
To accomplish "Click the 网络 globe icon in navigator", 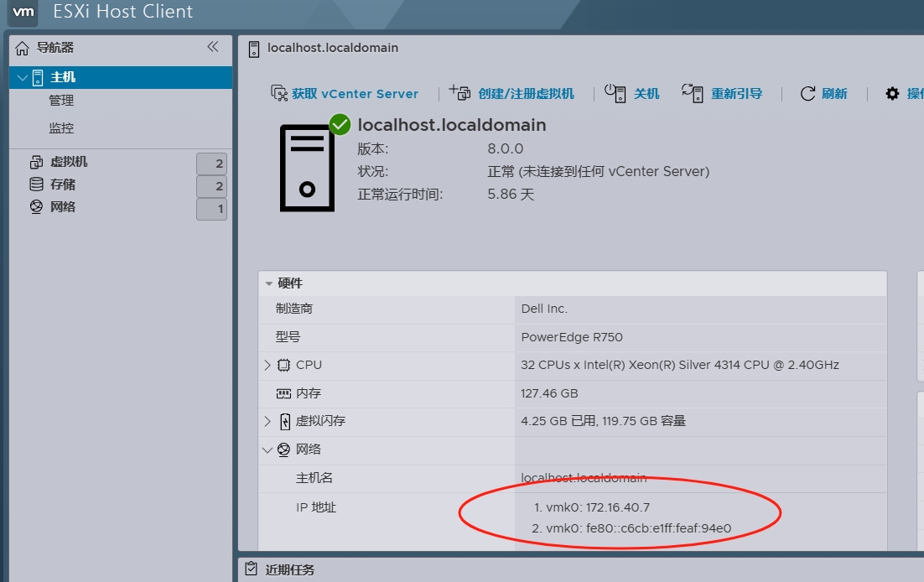I will [x=37, y=206].
